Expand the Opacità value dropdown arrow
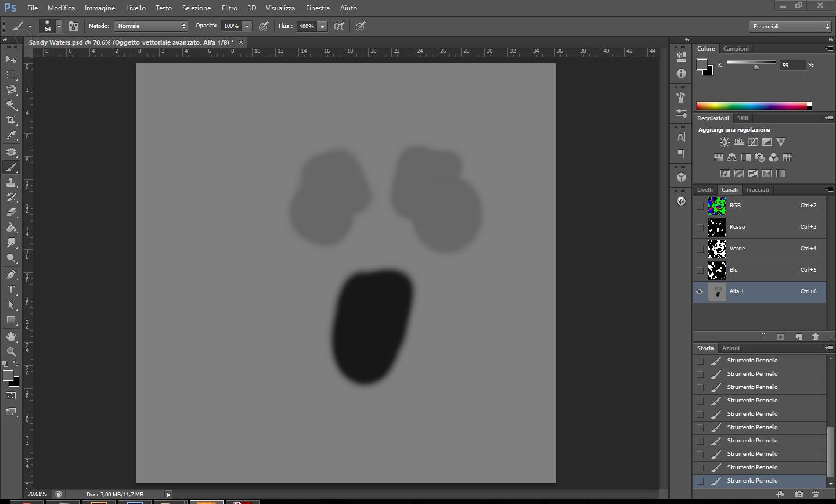 (247, 26)
